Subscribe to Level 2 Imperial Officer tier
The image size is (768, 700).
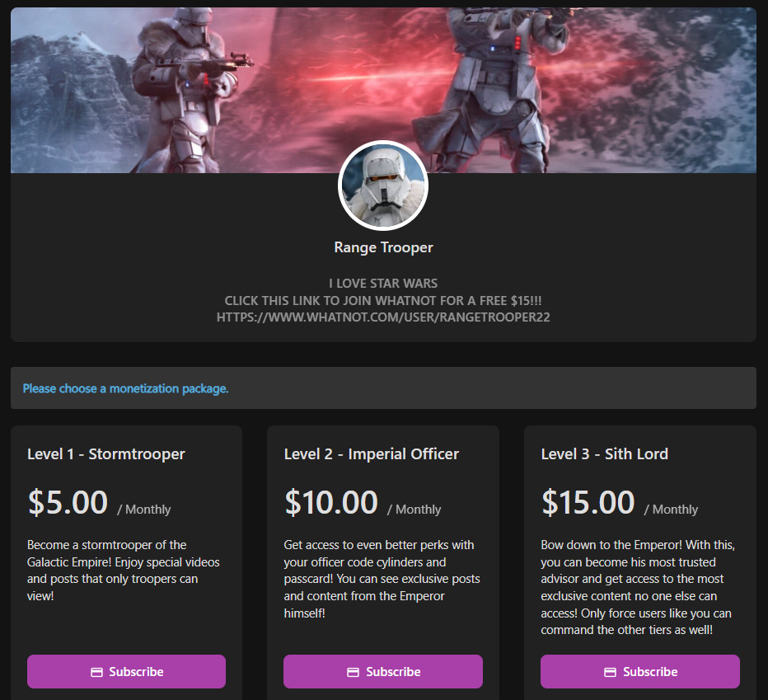point(383,672)
